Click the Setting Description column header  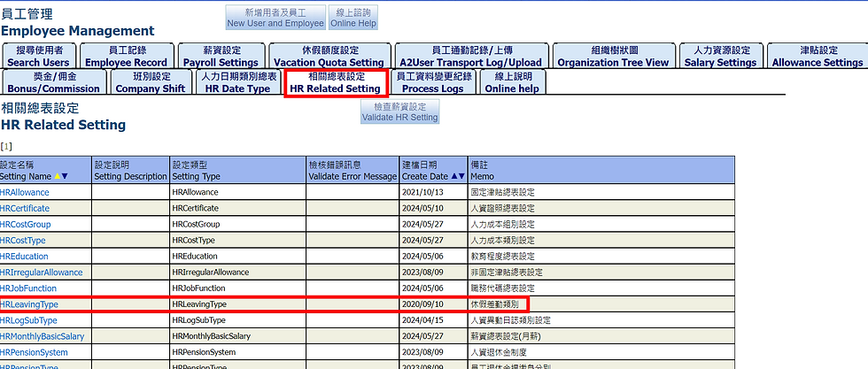(x=131, y=171)
